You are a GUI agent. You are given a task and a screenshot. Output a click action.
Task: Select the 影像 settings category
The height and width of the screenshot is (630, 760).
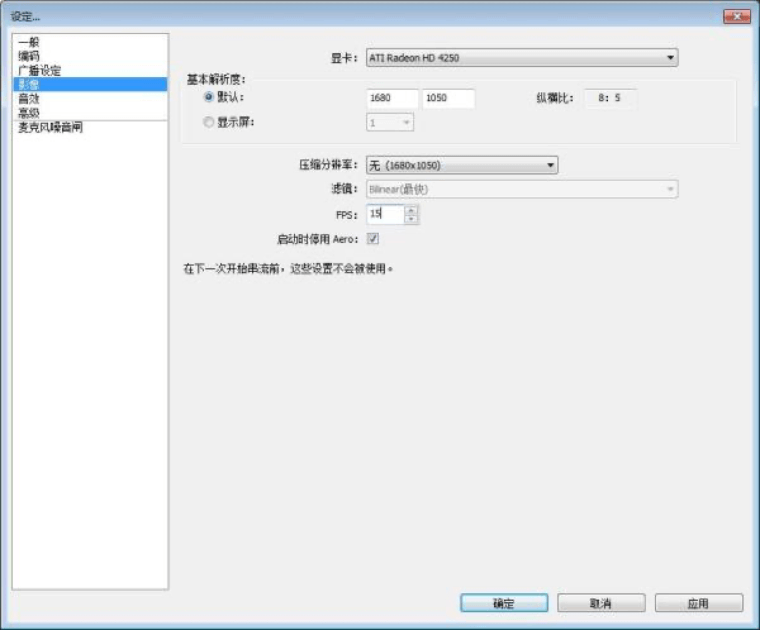(28, 85)
